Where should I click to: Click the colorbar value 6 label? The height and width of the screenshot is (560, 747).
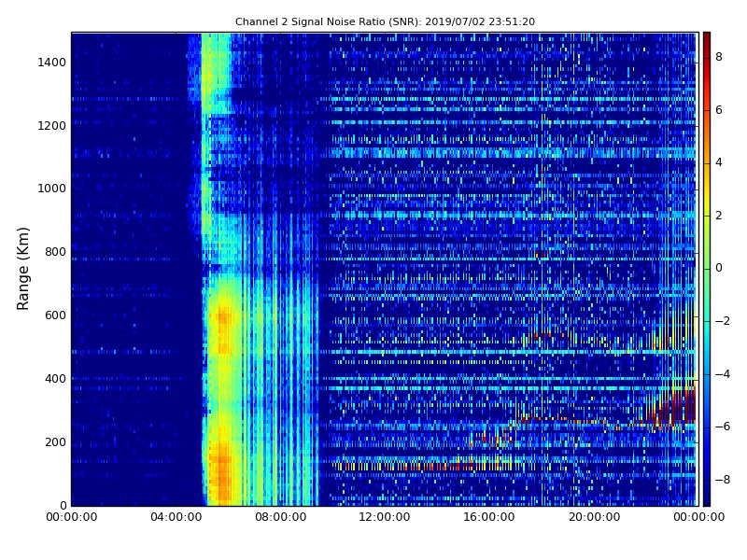tap(719, 110)
